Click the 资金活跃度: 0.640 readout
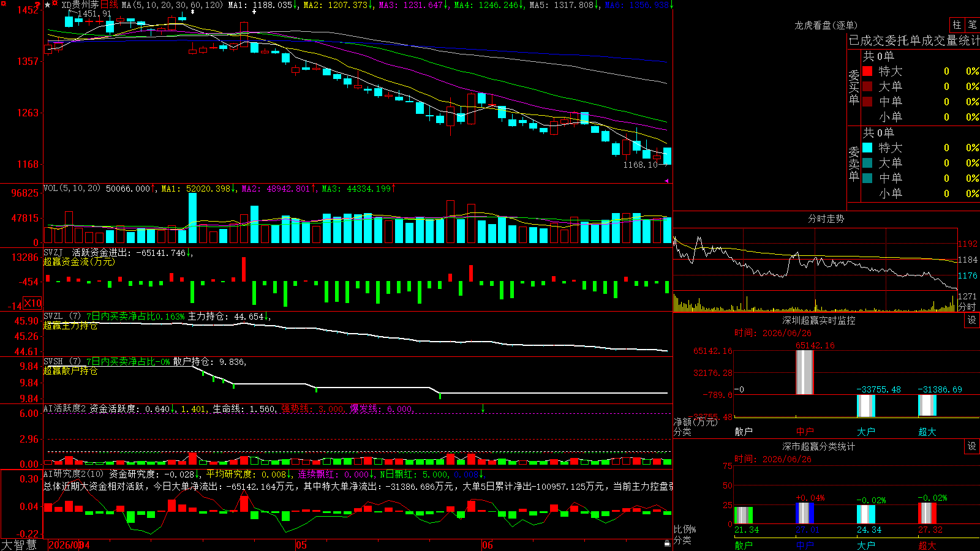This screenshot has height=551, width=980. [130, 408]
